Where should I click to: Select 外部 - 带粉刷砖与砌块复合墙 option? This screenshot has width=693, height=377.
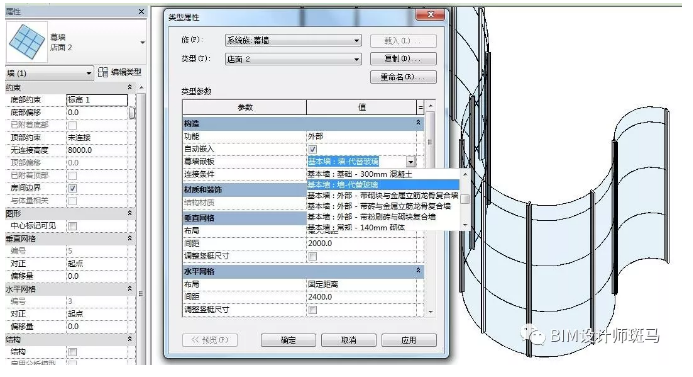(x=384, y=217)
